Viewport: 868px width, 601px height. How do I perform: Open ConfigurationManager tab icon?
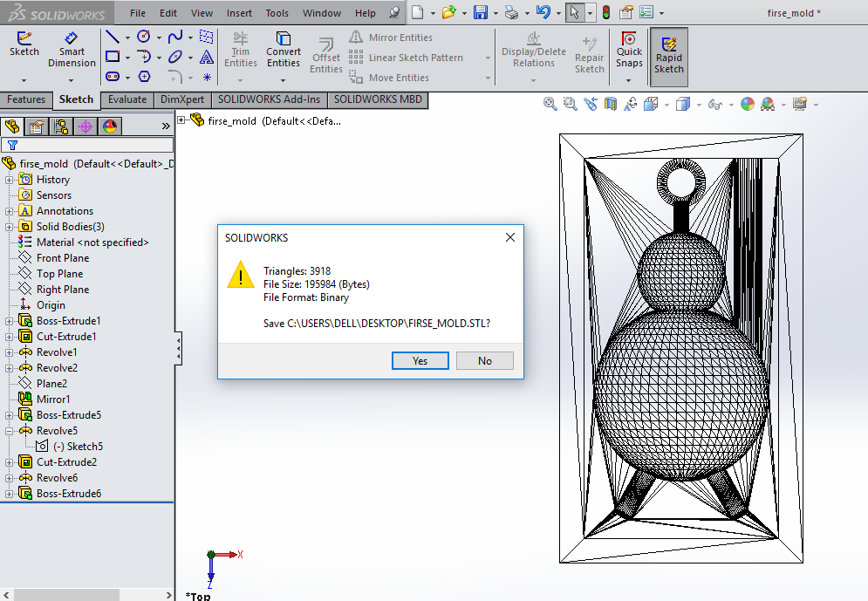click(61, 126)
